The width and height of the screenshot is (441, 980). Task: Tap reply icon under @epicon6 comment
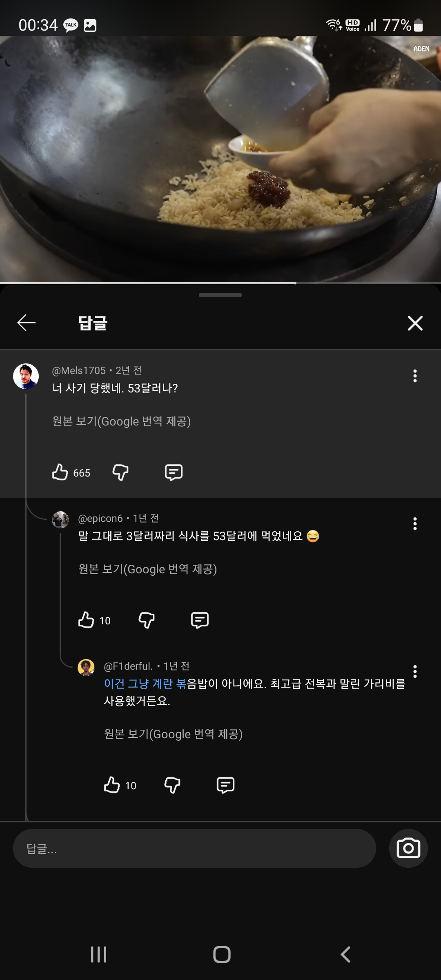(x=200, y=620)
